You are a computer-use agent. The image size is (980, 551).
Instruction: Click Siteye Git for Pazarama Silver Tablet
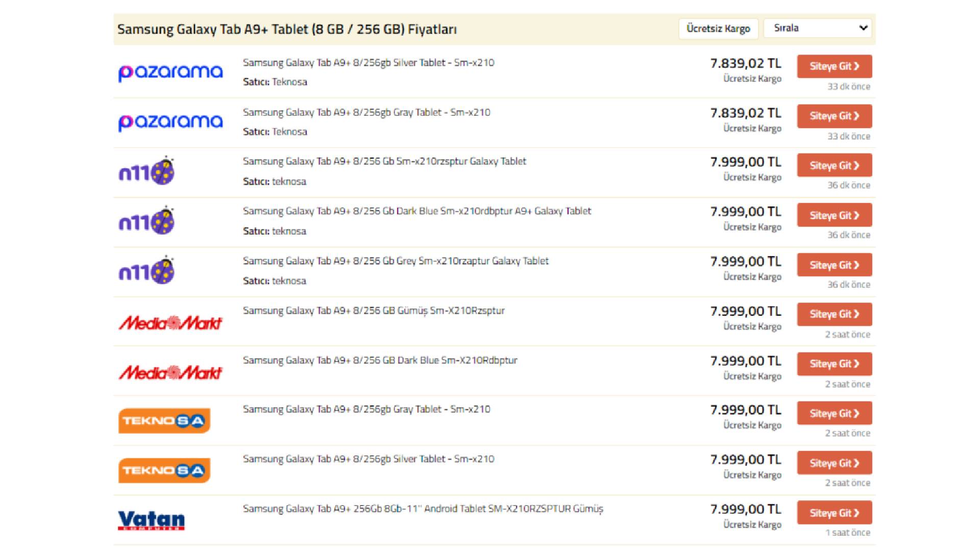pyautogui.click(x=835, y=66)
